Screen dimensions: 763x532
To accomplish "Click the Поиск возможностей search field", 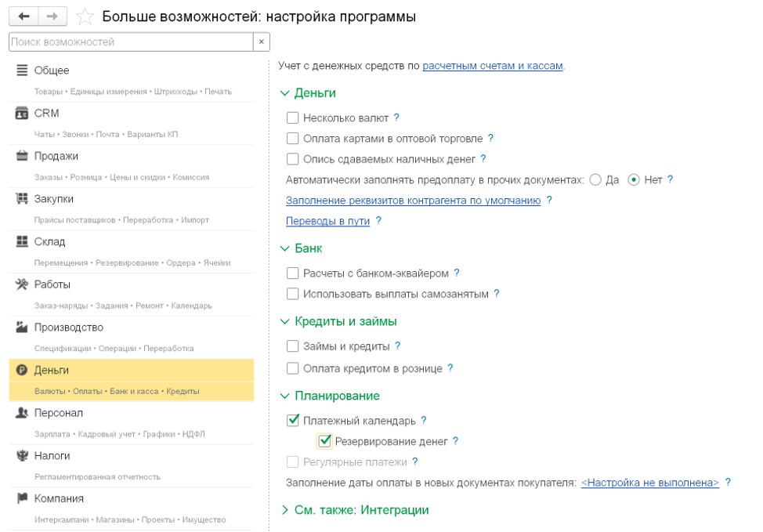I will [x=131, y=42].
